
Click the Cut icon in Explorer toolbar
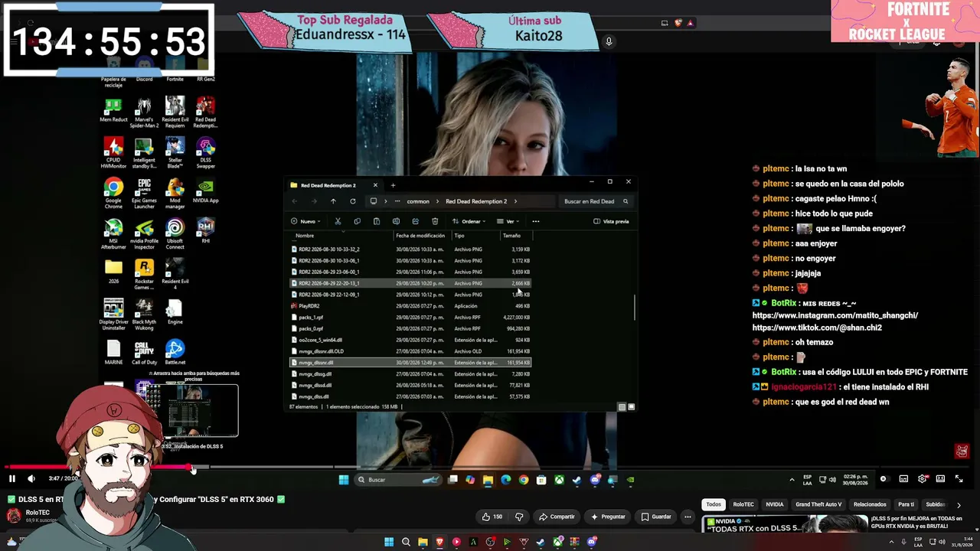338,221
